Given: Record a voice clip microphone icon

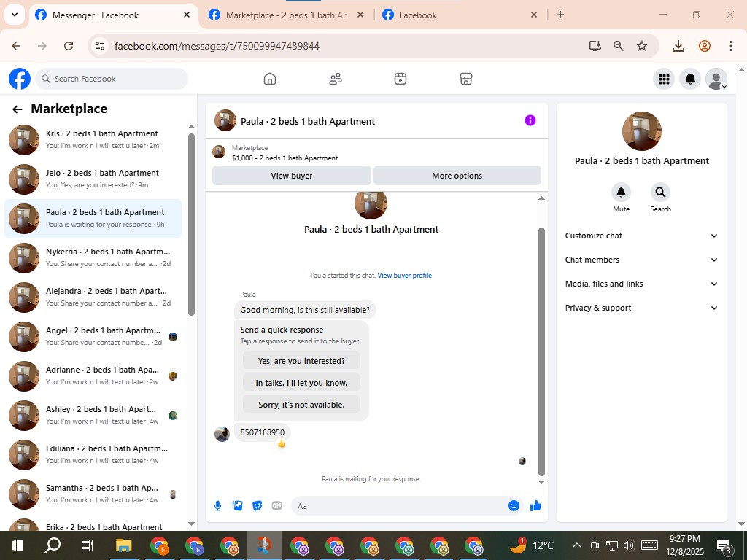Looking at the screenshot, I should click(x=217, y=506).
